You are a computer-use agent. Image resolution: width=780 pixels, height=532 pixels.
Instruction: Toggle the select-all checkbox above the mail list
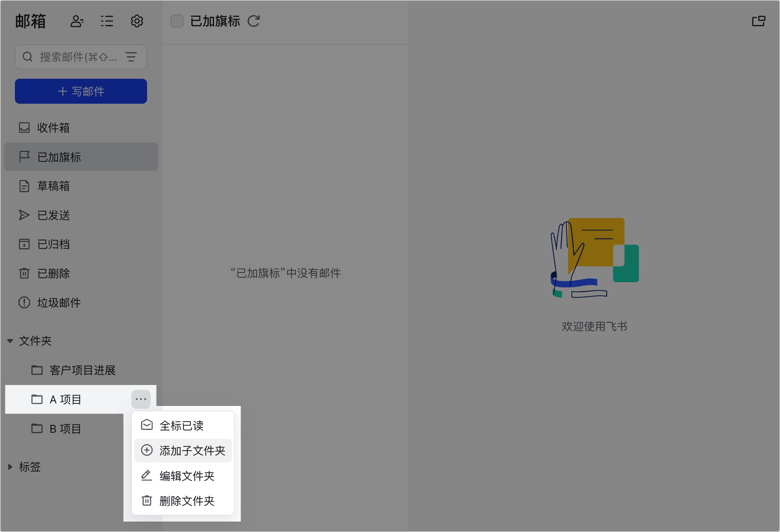tap(177, 21)
